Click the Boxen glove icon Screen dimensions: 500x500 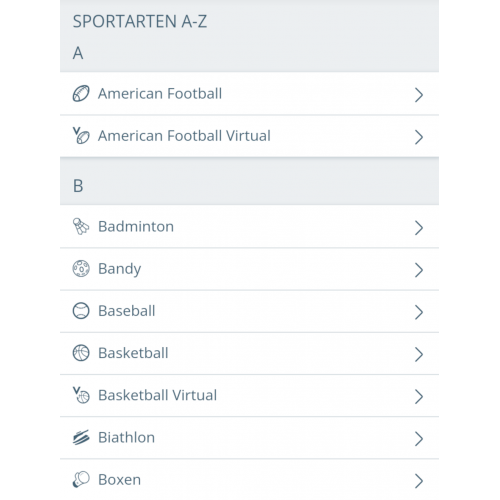[81, 479]
